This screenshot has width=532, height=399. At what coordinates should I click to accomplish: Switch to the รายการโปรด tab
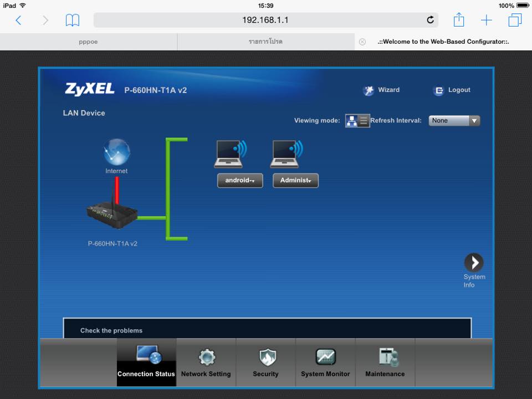(x=265, y=42)
